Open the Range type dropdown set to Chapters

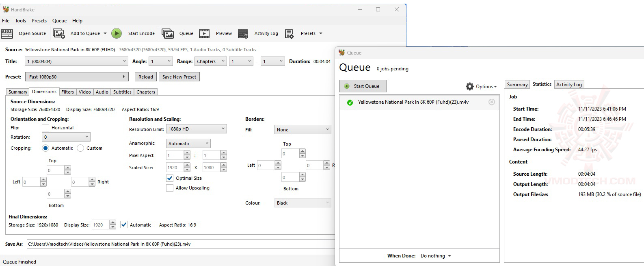pyautogui.click(x=210, y=61)
